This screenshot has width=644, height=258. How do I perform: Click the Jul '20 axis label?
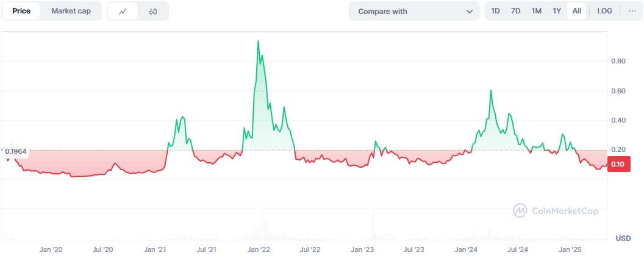click(x=102, y=249)
